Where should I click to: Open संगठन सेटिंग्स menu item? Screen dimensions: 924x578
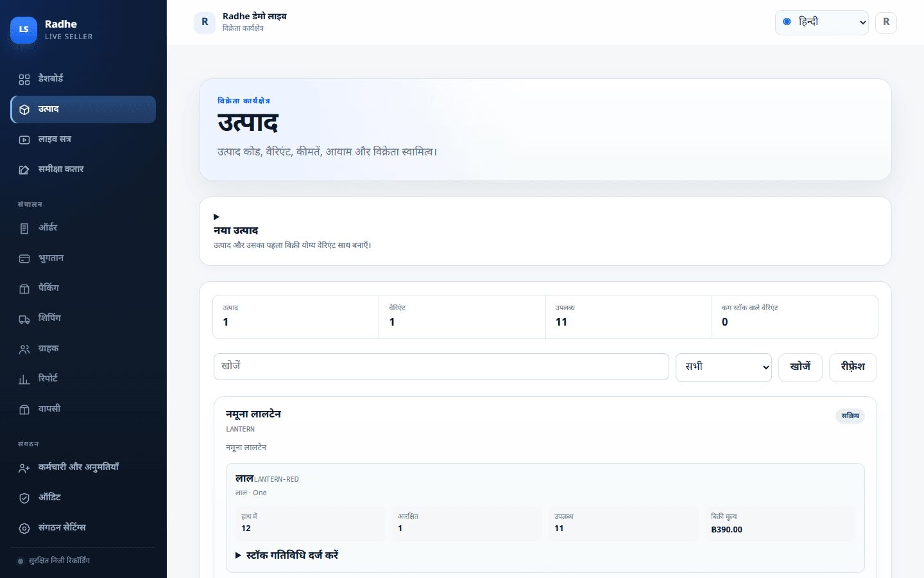[83, 528]
